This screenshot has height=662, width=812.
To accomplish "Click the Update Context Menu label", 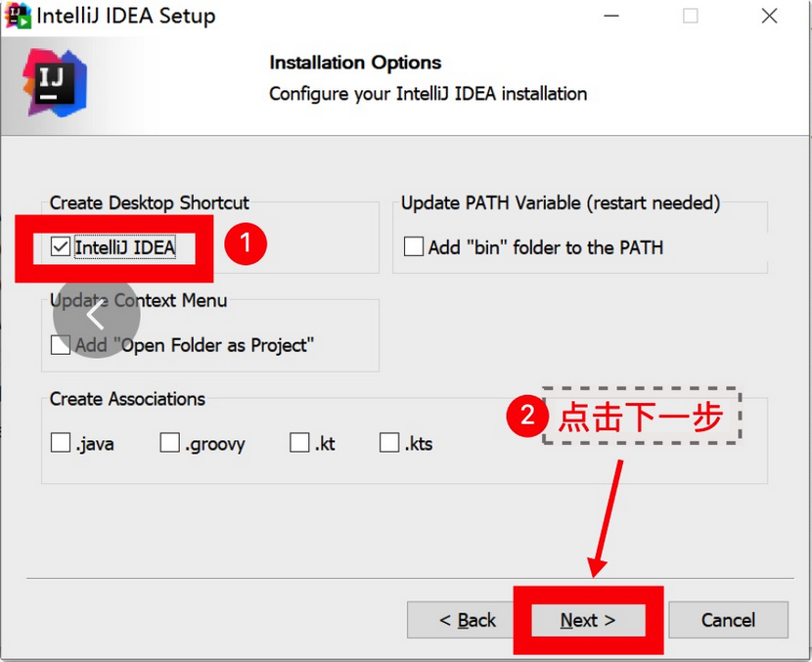I will point(138,301).
